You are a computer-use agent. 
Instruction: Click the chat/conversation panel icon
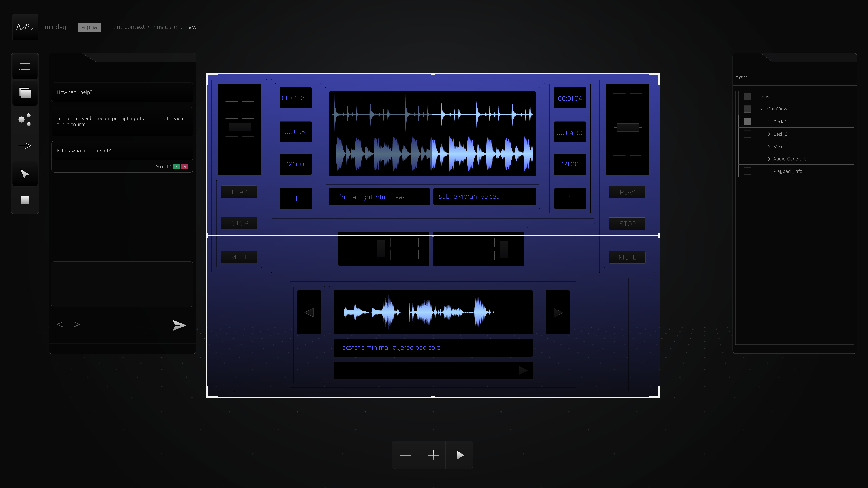pos(24,66)
